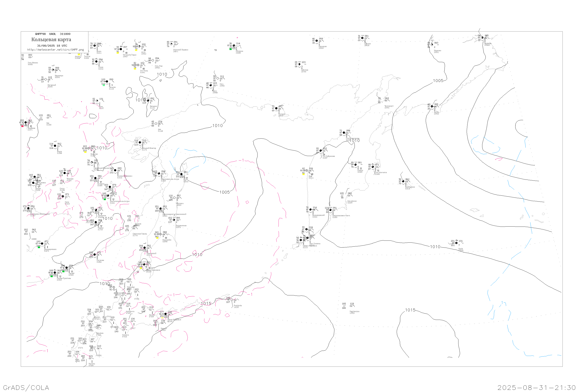Click the station circle at Петропавловск-Камчатский
Viewport: 588px width, 392px height.
(330, 210)
